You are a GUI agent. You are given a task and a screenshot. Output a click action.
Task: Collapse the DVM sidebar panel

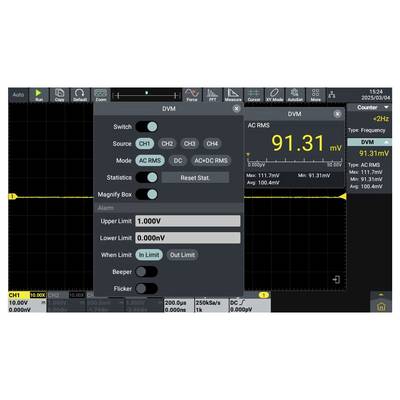386,142
